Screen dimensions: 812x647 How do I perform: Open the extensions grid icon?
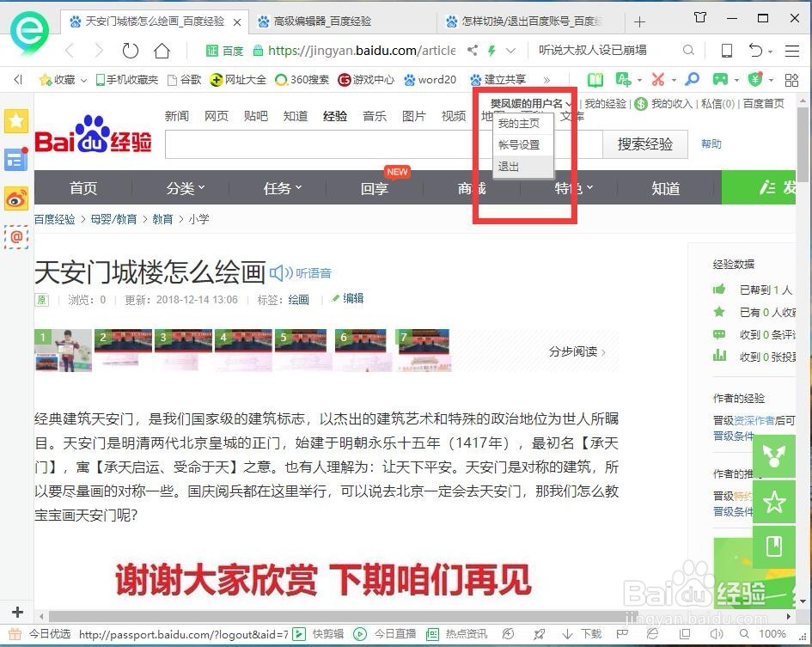791,80
